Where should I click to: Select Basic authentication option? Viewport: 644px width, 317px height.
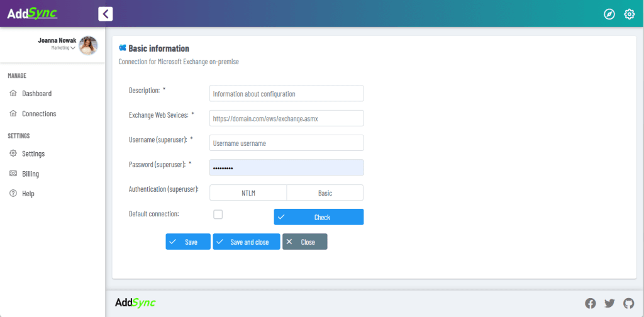pos(325,193)
